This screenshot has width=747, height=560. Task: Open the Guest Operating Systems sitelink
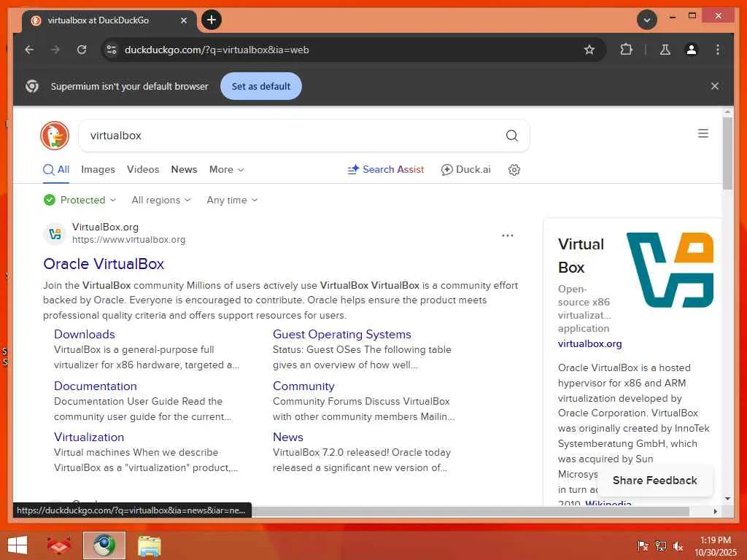click(342, 334)
